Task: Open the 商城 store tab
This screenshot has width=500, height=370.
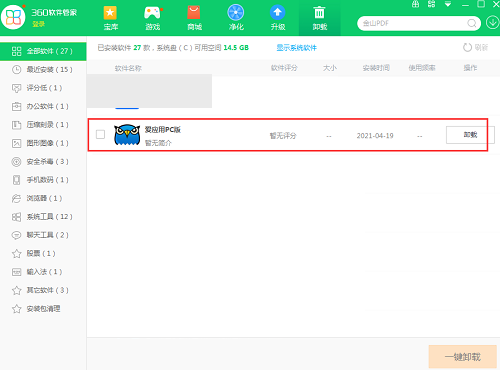Action: pos(194,18)
